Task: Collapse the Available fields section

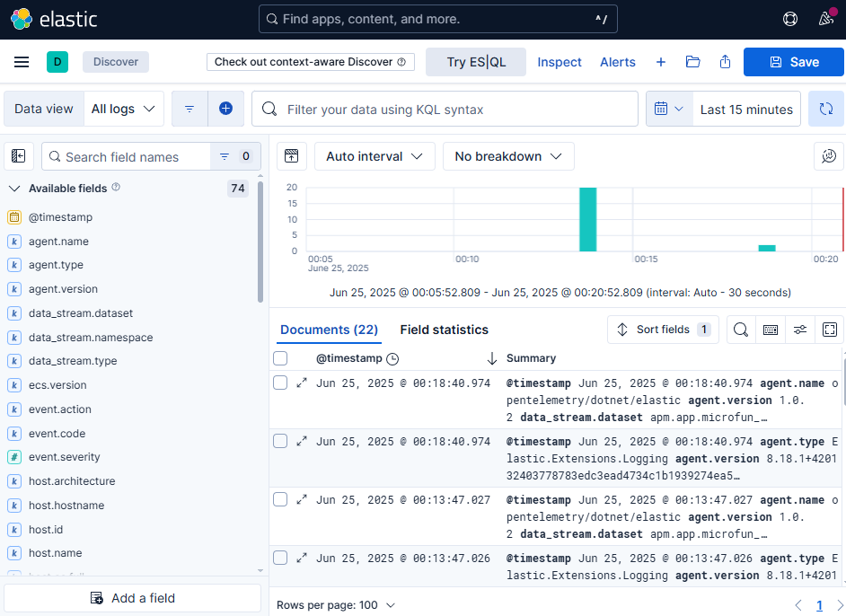Action: 14,189
